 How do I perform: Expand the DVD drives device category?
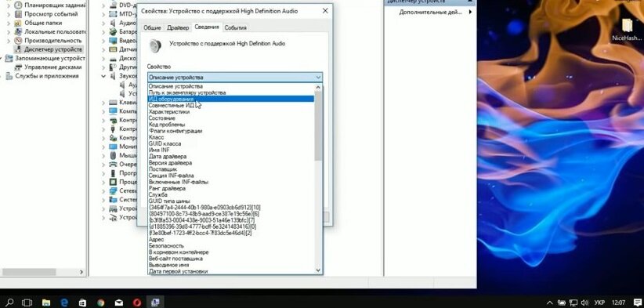click(104, 5)
